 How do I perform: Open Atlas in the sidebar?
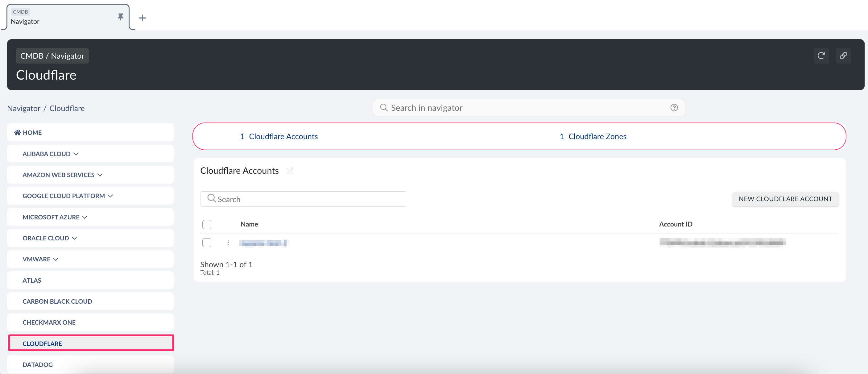click(x=90, y=280)
